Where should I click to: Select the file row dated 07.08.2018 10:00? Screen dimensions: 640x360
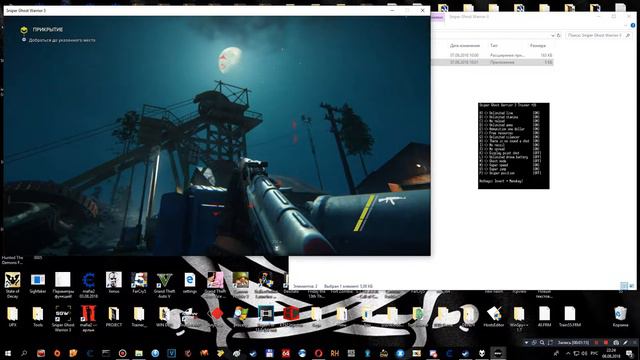[x=493, y=55]
